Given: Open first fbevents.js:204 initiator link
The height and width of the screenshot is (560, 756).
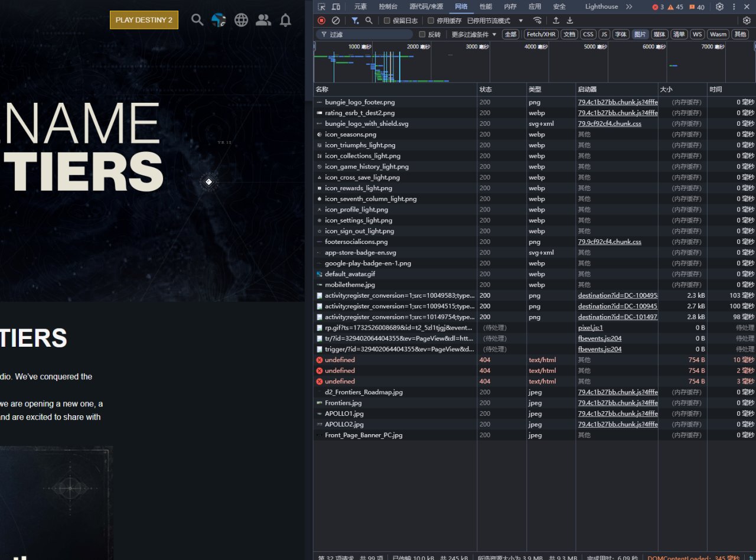Looking at the screenshot, I should 599,338.
